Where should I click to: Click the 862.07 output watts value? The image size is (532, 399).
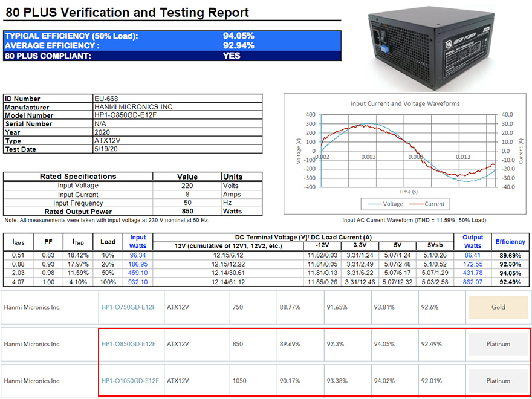(x=473, y=282)
